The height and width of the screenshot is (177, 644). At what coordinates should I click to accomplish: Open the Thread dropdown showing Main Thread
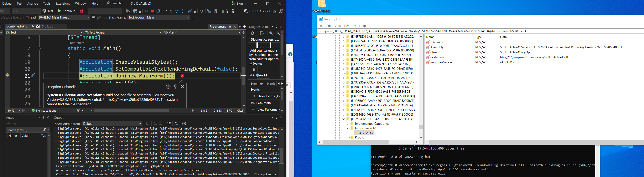(x=64, y=17)
